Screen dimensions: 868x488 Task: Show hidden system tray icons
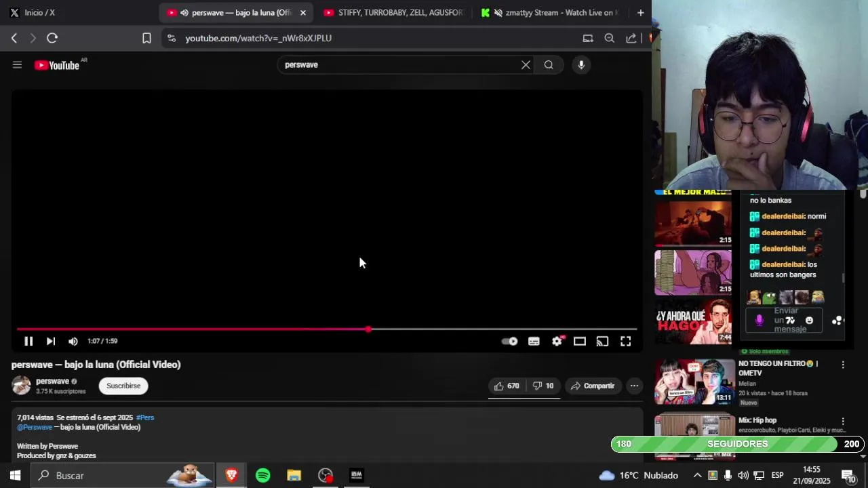697,475
